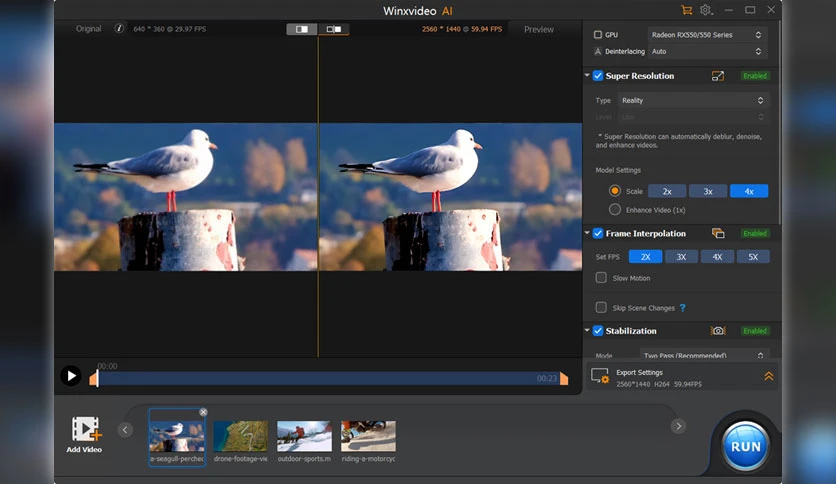Image resolution: width=836 pixels, height=484 pixels.
Task: Set scale to 4x
Action: tap(749, 191)
